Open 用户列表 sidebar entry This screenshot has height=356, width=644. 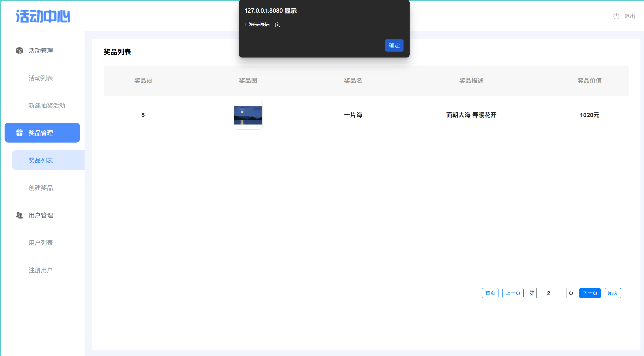[x=41, y=243]
